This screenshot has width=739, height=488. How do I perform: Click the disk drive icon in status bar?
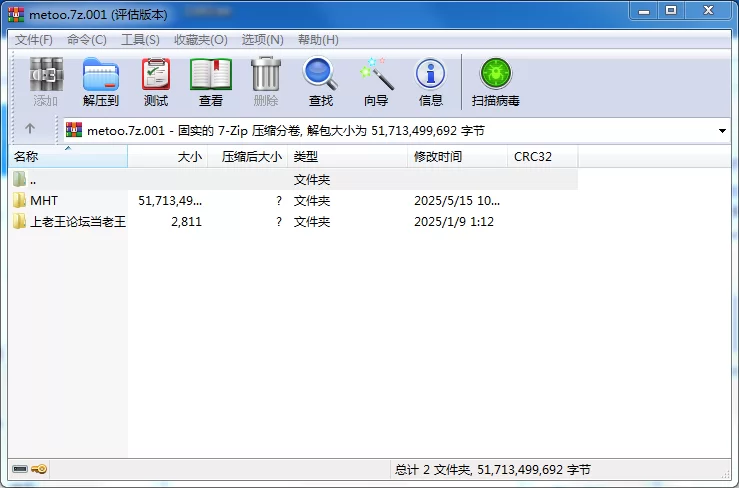pos(20,469)
